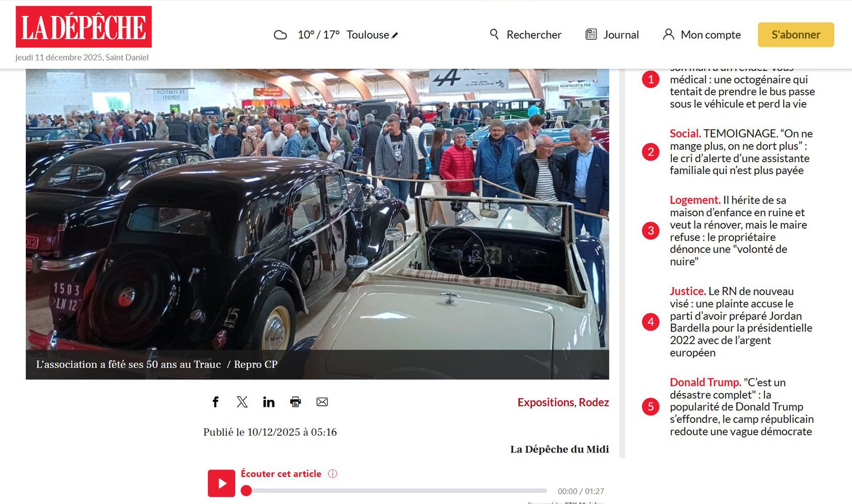This screenshot has width=852, height=504.
Task: Click the audio progress bar
Action: [394, 491]
